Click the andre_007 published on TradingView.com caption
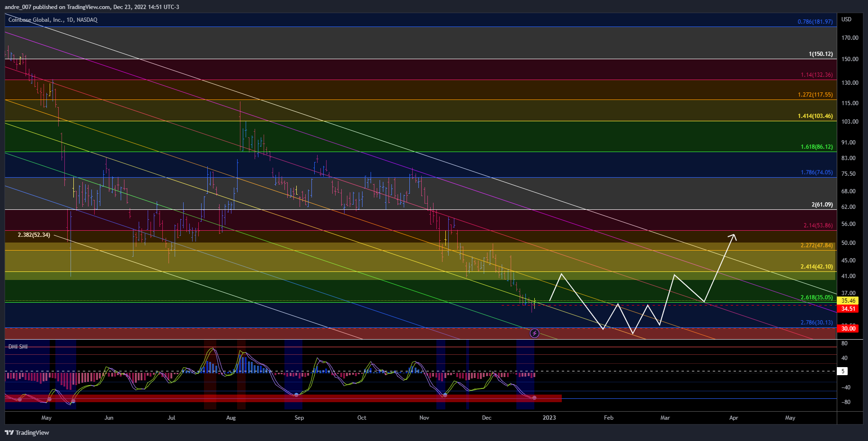Image resolution: width=868 pixels, height=441 pixels. tap(92, 7)
